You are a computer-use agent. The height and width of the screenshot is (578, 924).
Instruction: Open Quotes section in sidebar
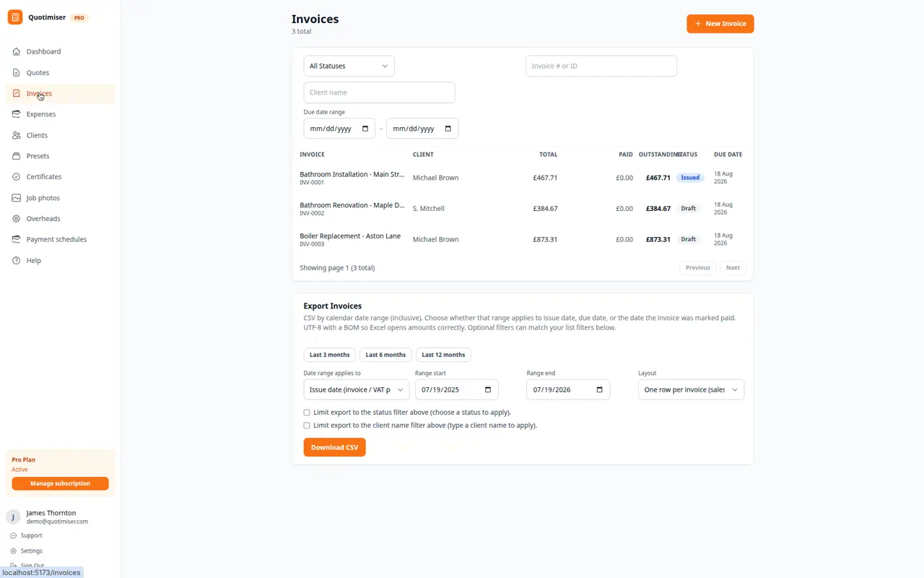coord(60,72)
